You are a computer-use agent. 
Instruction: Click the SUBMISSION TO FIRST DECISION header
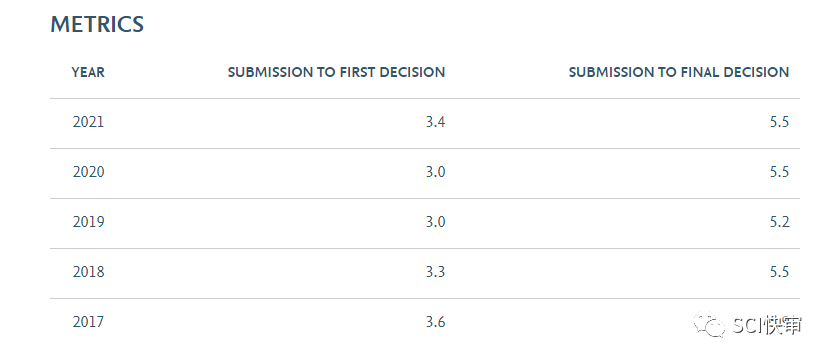[336, 72]
